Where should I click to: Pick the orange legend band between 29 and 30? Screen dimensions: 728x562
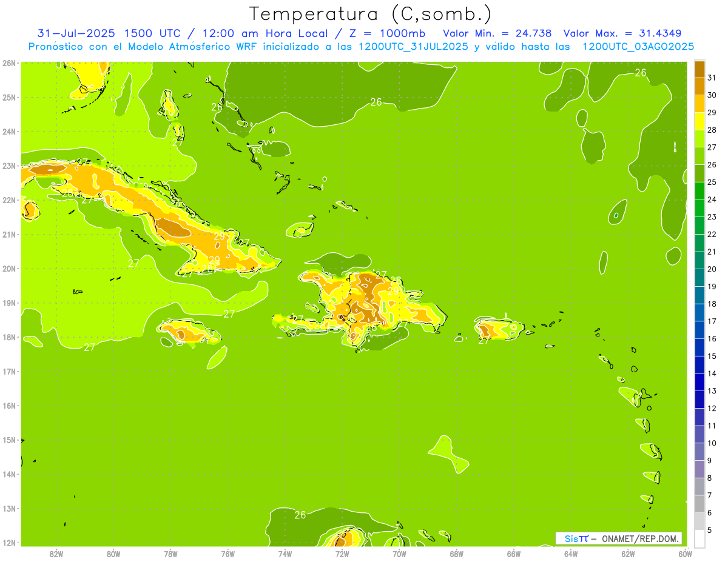point(699,104)
